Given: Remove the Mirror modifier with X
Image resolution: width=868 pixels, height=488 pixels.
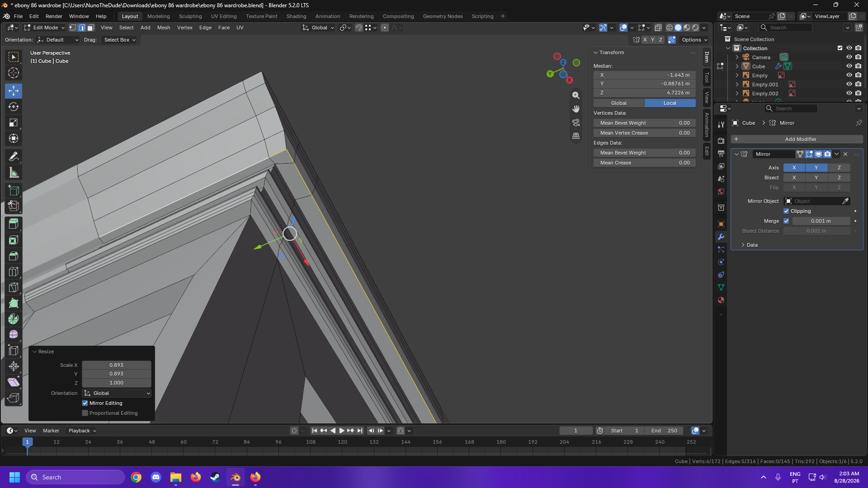Looking at the screenshot, I should (x=845, y=154).
